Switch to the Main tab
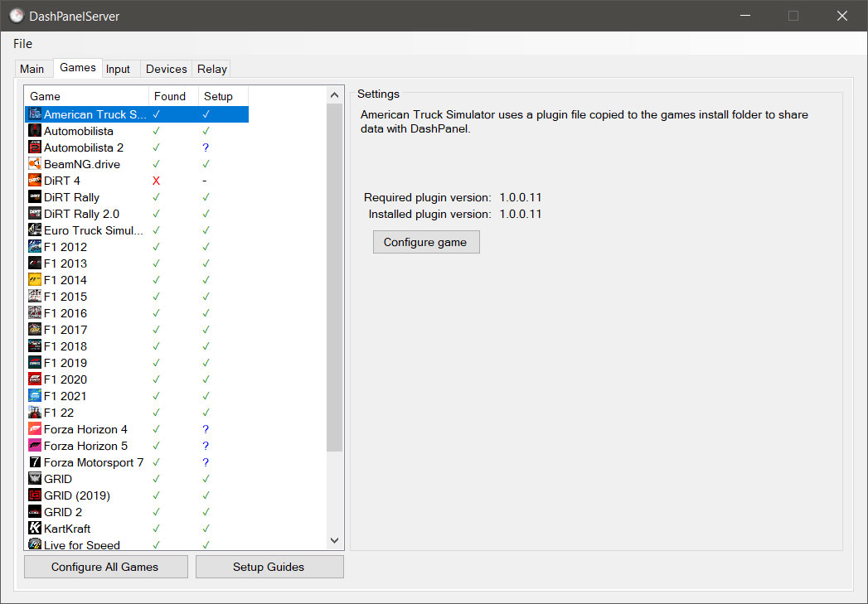Screen dimensions: 868x604 click(32, 69)
